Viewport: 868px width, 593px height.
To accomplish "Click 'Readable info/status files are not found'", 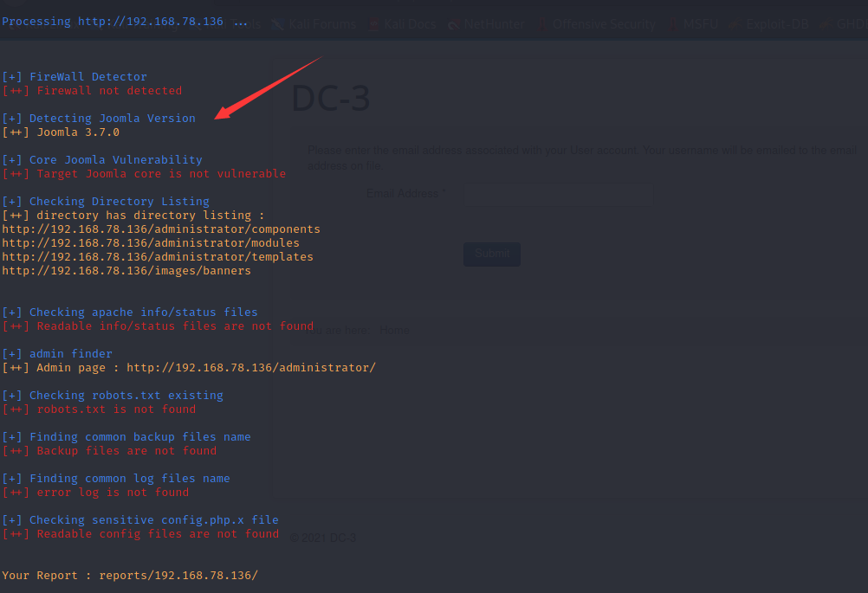I will point(158,326).
